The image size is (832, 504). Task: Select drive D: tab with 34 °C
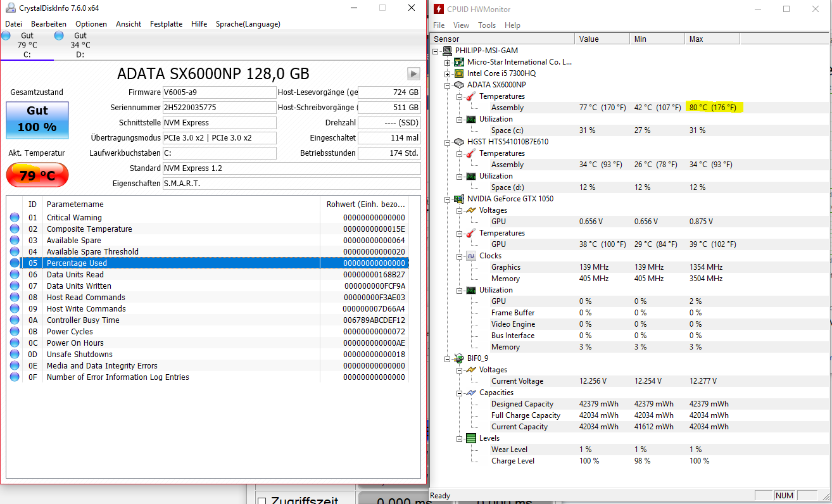tap(80, 45)
